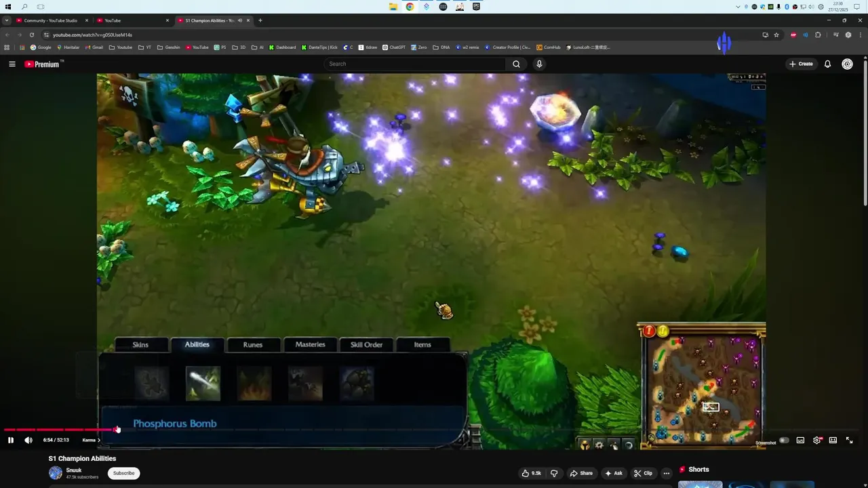Like the video showing 9.5k
The width and height of the screenshot is (868, 488).
pos(531,473)
